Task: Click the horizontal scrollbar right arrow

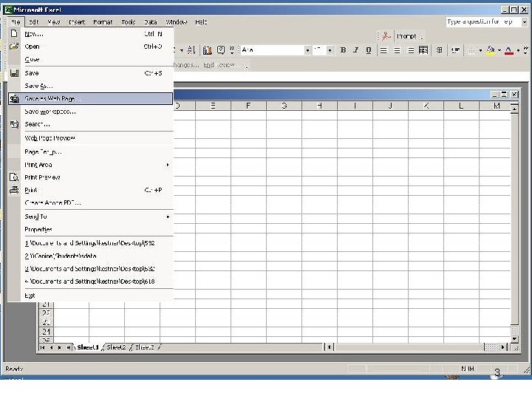Action: (502, 347)
